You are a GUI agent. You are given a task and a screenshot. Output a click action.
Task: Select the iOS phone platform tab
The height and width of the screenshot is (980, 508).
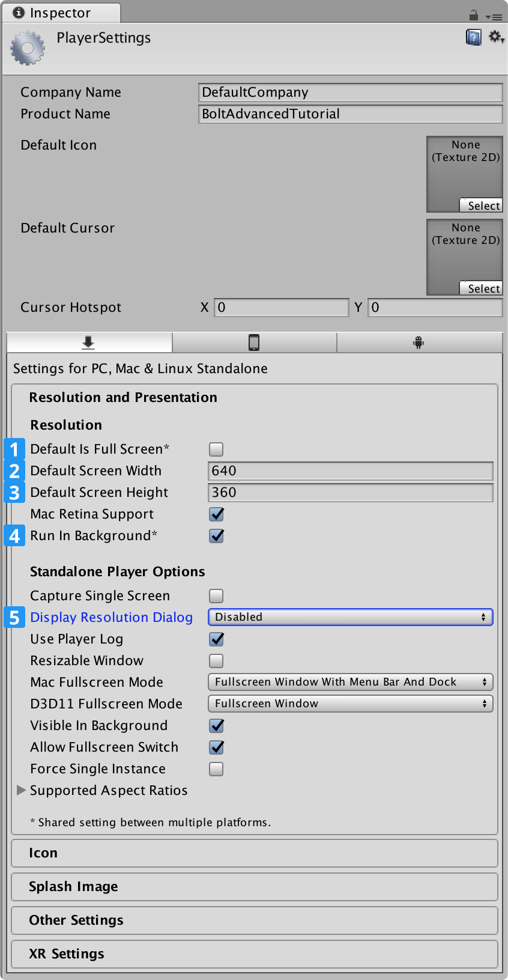pos(254,342)
